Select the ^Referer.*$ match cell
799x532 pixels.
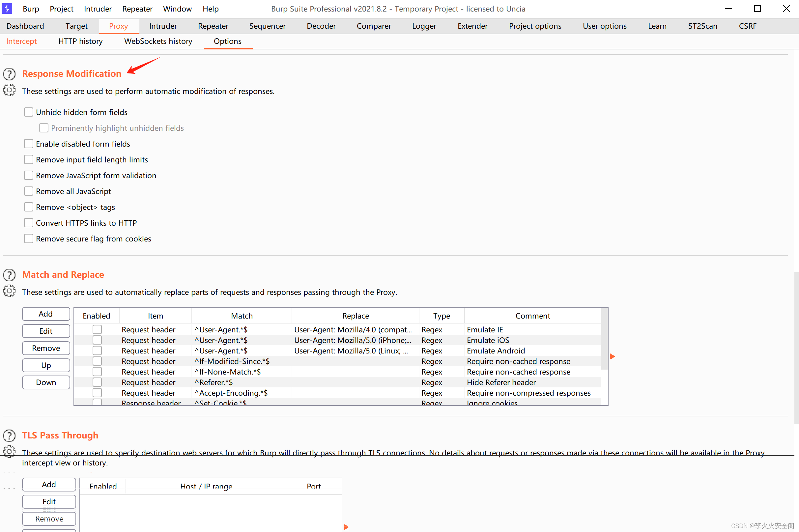(242, 382)
